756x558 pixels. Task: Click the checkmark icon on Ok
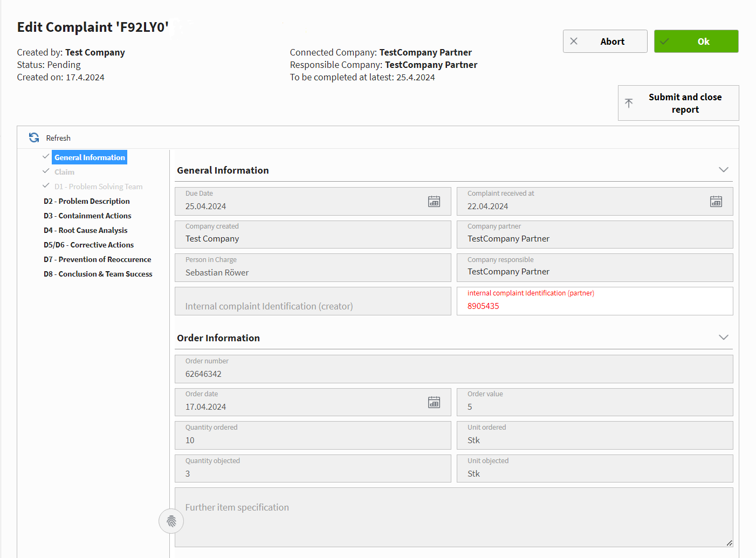[664, 41]
